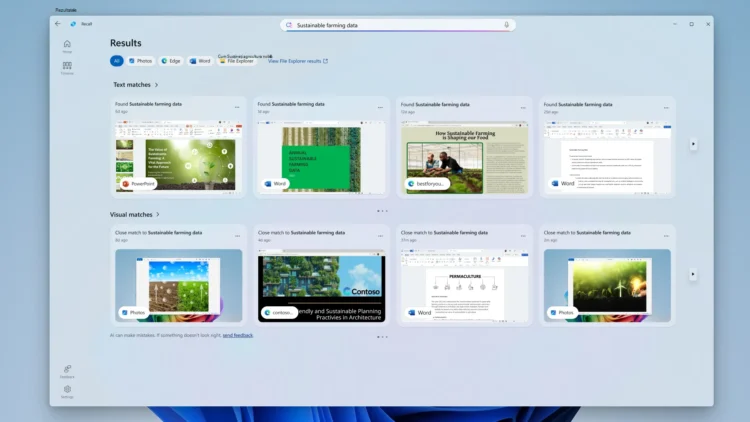The image size is (750, 422).
Task: Filter results by Word
Action: coord(200,61)
